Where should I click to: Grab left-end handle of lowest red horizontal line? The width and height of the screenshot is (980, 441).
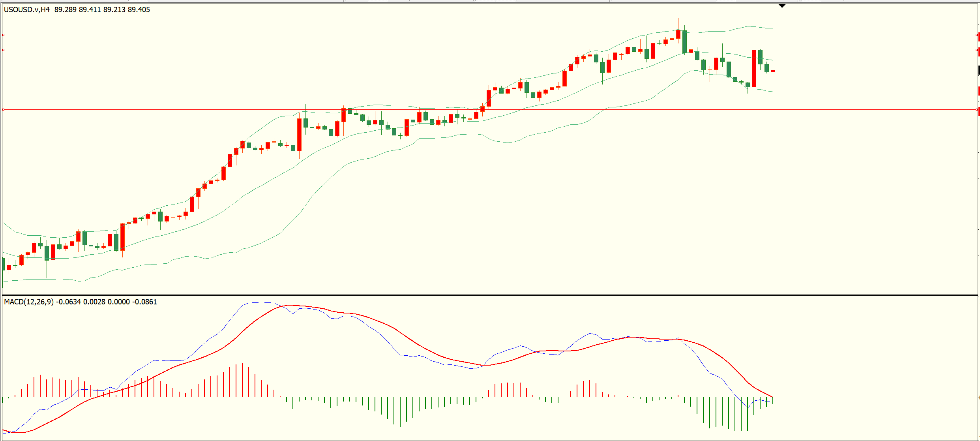point(4,109)
